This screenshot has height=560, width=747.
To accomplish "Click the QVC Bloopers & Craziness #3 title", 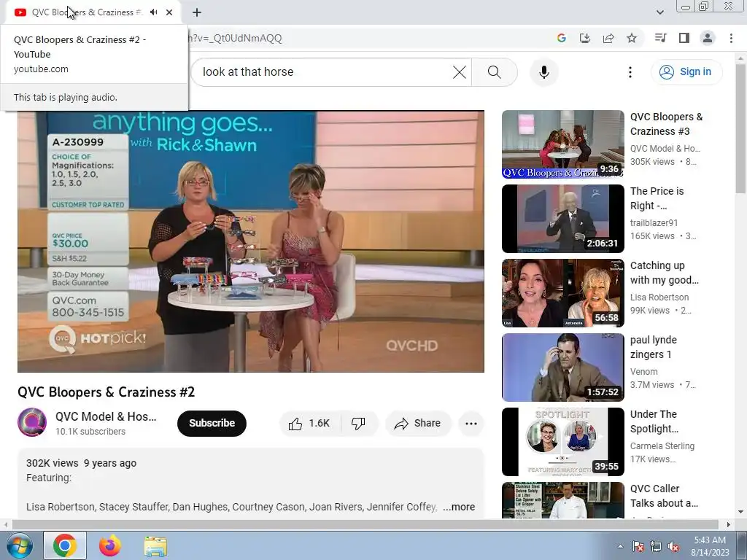I will point(666,124).
